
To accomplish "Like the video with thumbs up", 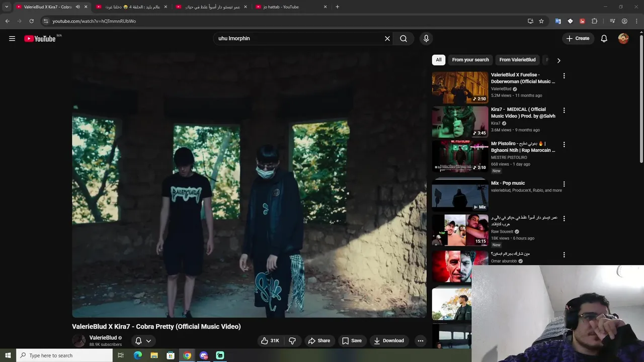I will click(x=270, y=341).
